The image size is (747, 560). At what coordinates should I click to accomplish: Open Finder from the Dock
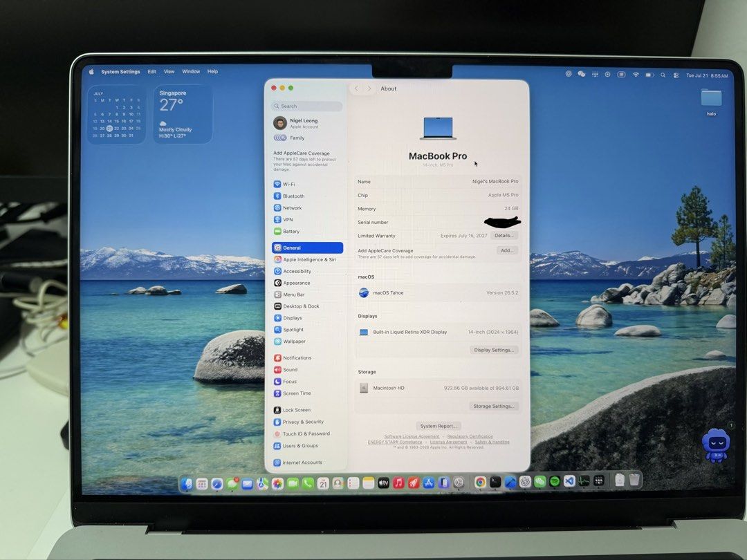(x=187, y=483)
